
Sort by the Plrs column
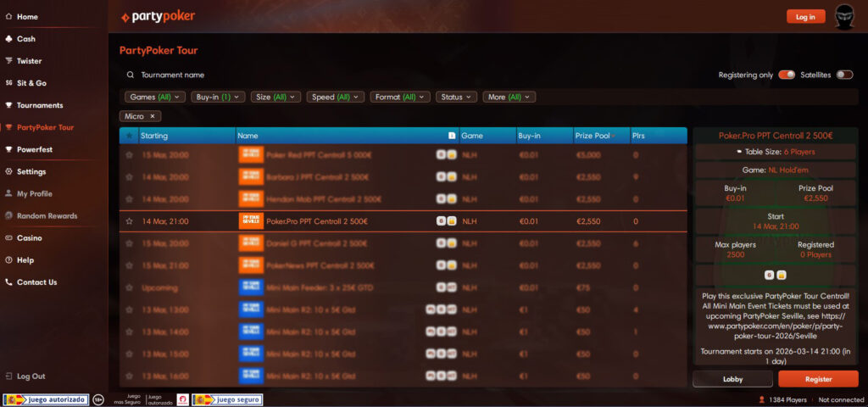[x=639, y=136]
